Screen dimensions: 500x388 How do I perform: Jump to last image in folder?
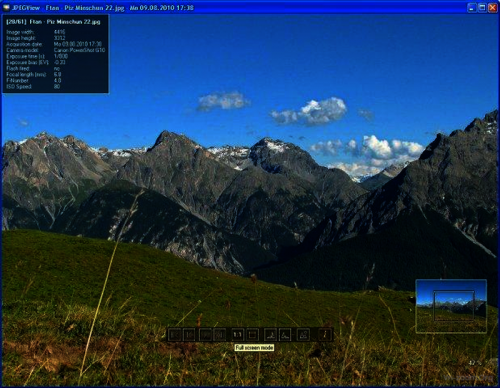[x=220, y=334]
